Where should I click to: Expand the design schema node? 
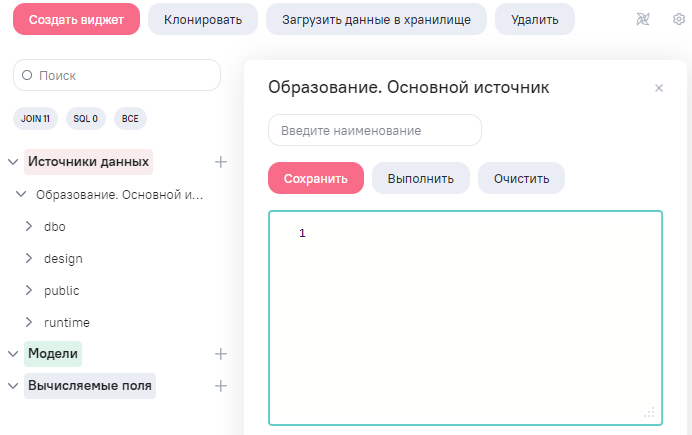[x=29, y=259]
